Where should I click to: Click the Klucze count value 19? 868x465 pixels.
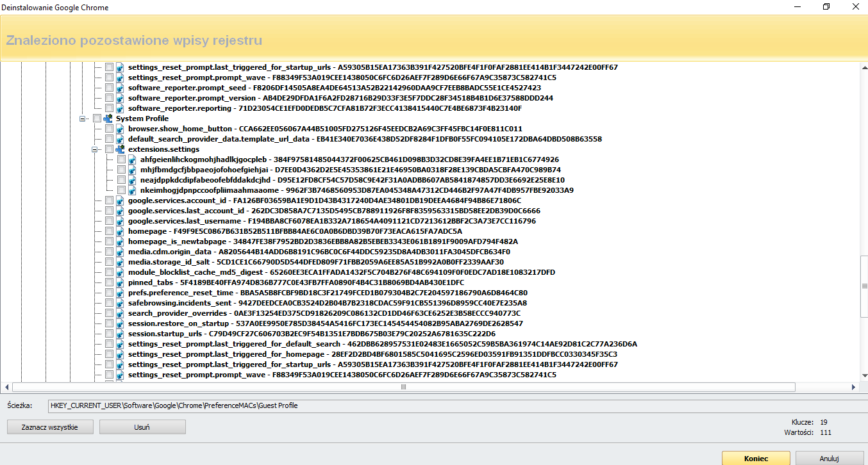pyautogui.click(x=824, y=422)
